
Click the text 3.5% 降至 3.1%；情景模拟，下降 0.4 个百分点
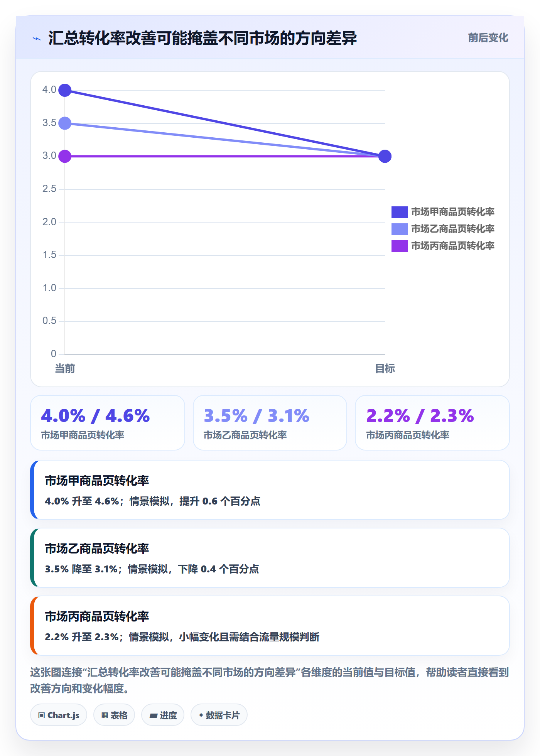[152, 569]
